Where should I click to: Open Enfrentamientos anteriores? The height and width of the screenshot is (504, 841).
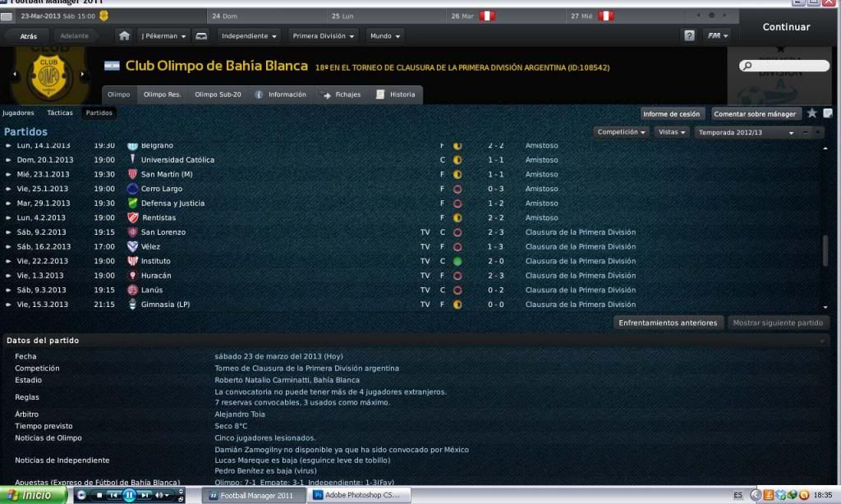668,323
